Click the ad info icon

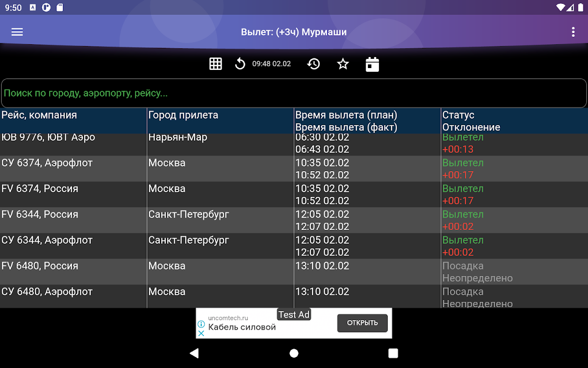click(201, 324)
